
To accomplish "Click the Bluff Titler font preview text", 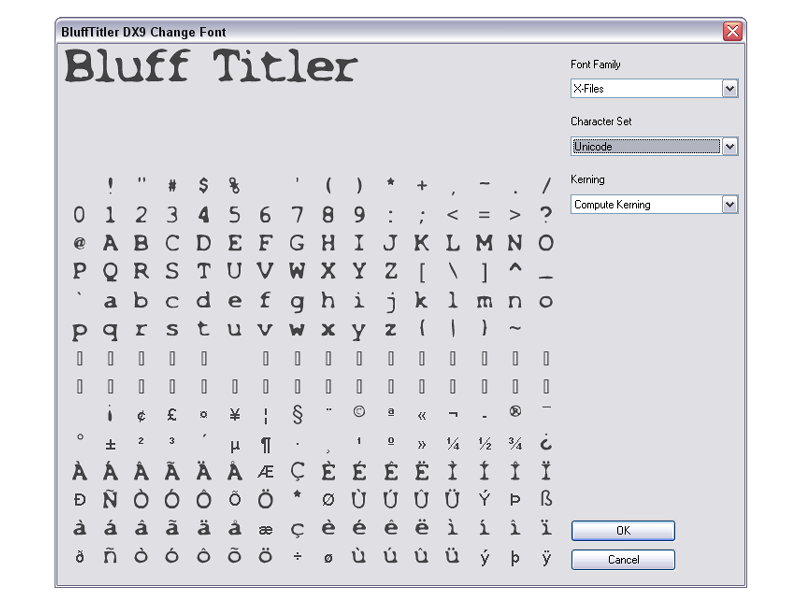I will pyautogui.click(x=211, y=66).
